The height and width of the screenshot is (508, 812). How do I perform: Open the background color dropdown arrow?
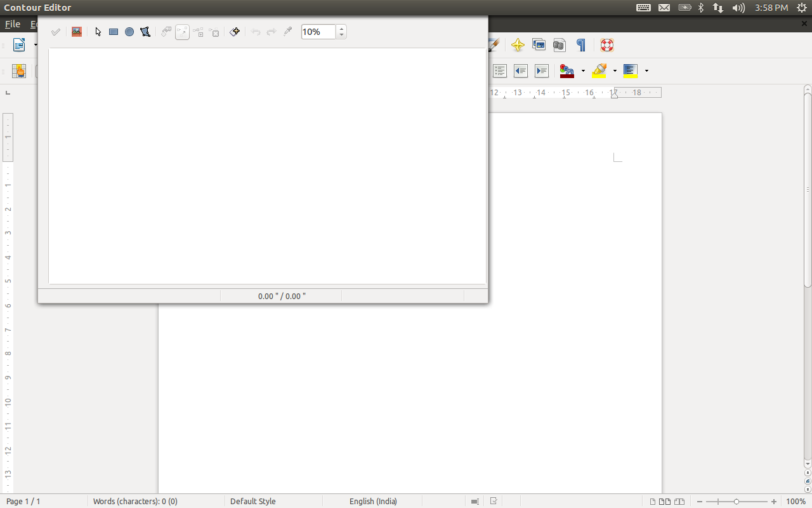click(646, 71)
